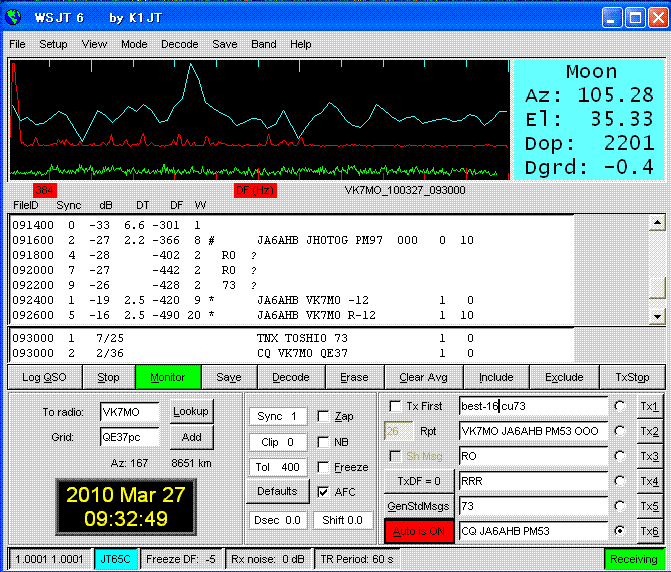Screen dimensions: 671x572
Task: Enable the Freeze checkbox
Action: (x=323, y=466)
